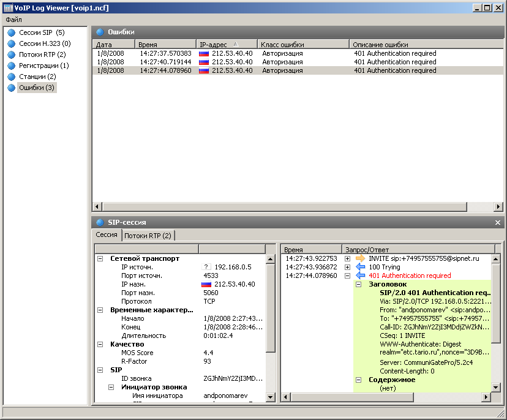
Task: Close the SIP-сессия panel
Action: (x=498, y=223)
